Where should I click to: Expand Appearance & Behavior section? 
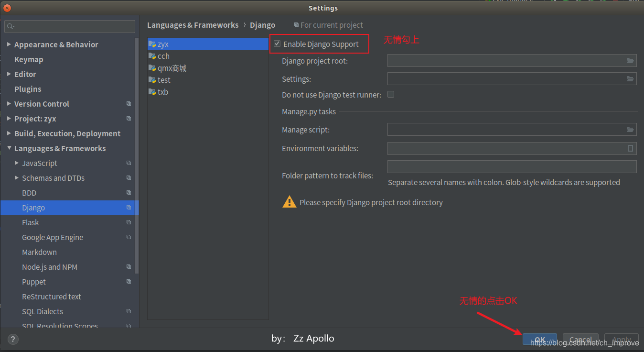coord(9,44)
